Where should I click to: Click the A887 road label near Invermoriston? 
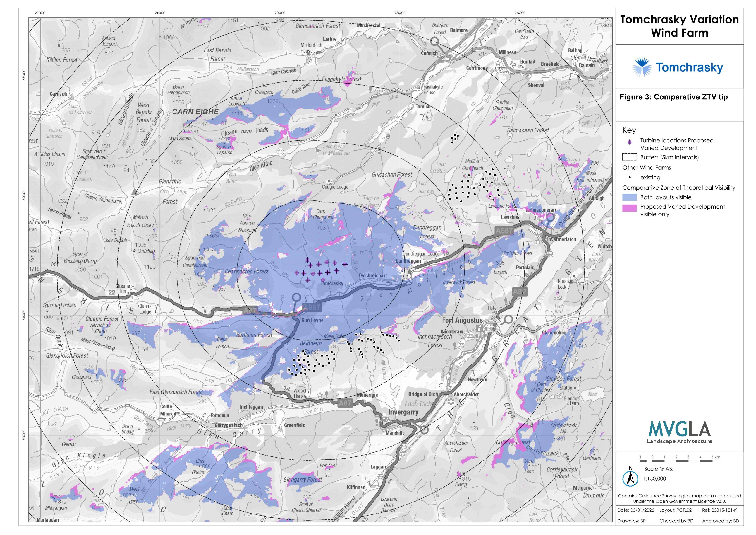click(504, 231)
